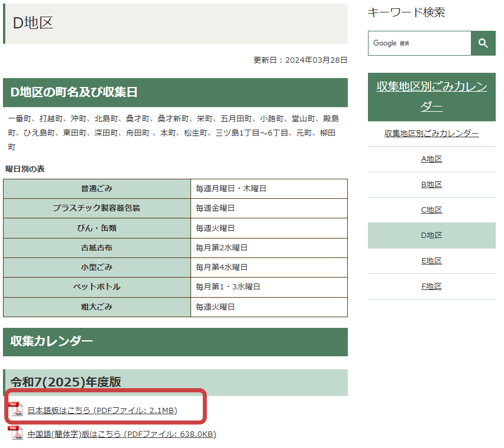Click the D地区の町名及び収集日 heading
The height and width of the screenshot is (448, 504).
click(74, 92)
